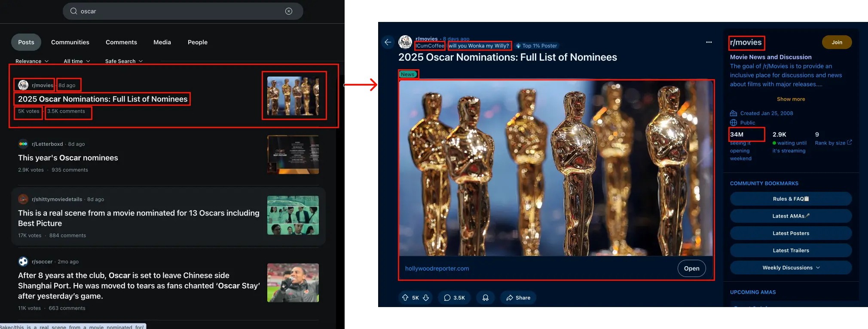Open the Oscar statues thumbnail in first result
Image resolution: width=868 pixels, height=329 pixels.
tap(293, 96)
